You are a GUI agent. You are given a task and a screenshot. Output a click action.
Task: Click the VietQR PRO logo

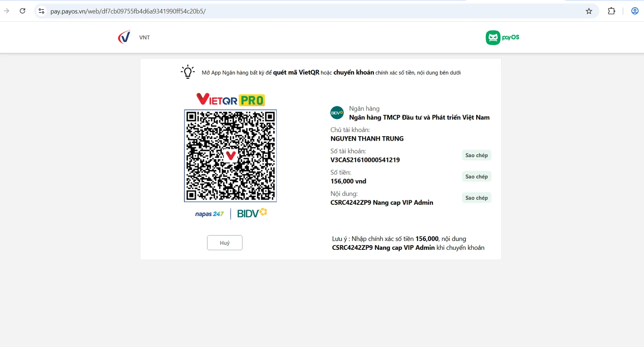(x=230, y=100)
